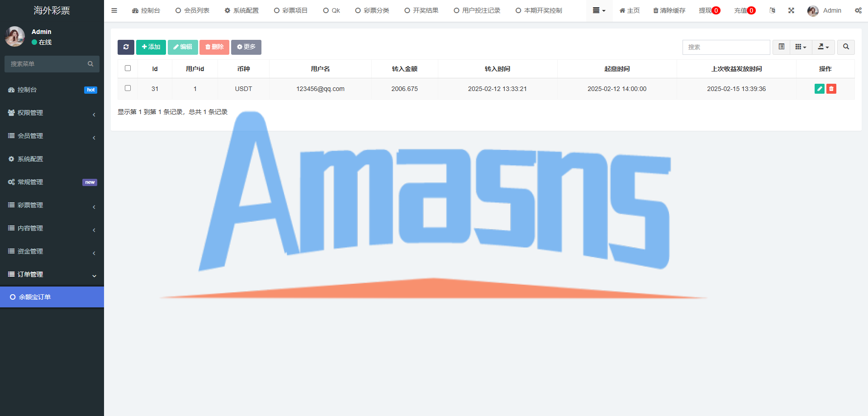868x416 pixels.
Task: Click the 主页 home link
Action: (630, 10)
